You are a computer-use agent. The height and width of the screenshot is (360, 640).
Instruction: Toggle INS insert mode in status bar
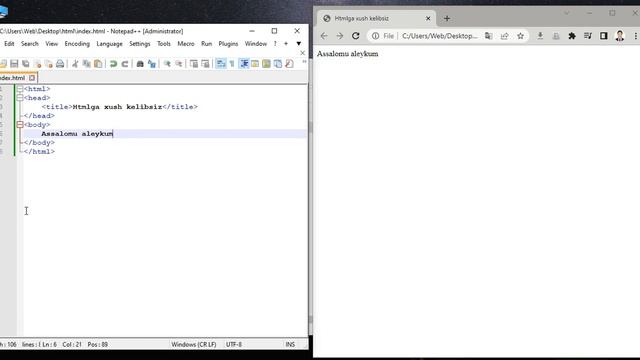coord(290,344)
